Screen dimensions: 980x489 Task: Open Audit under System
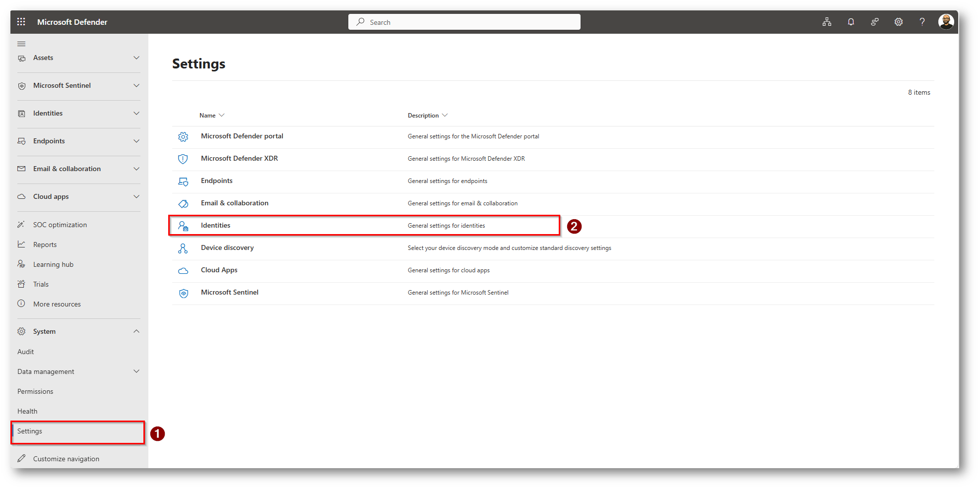pos(26,352)
